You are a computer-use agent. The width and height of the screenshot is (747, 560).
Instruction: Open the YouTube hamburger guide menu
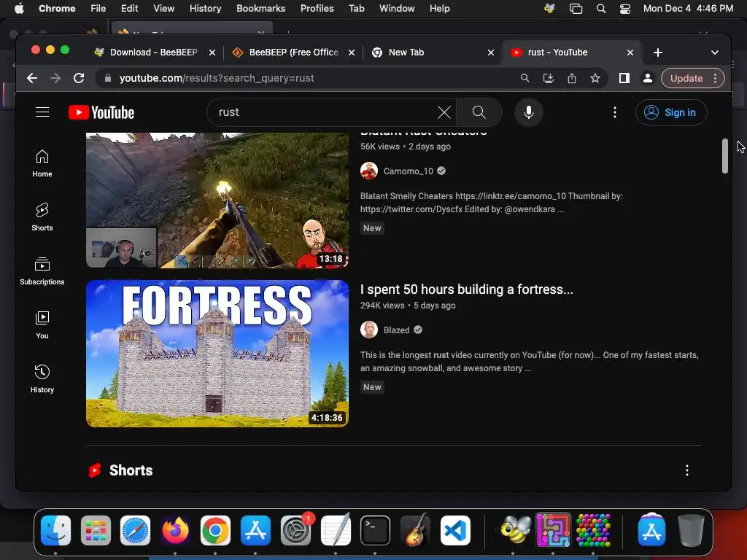click(42, 112)
